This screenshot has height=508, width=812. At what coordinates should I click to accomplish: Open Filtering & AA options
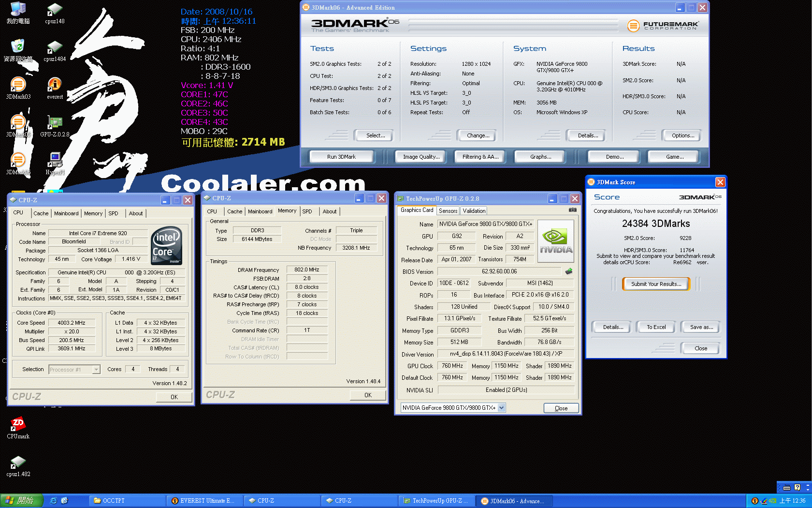pos(480,157)
